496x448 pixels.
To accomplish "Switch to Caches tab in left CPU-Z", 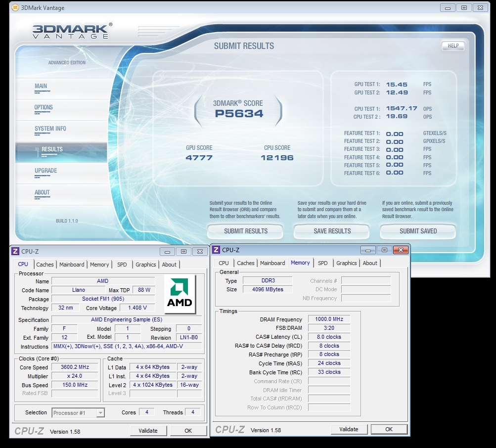I will point(45,265).
